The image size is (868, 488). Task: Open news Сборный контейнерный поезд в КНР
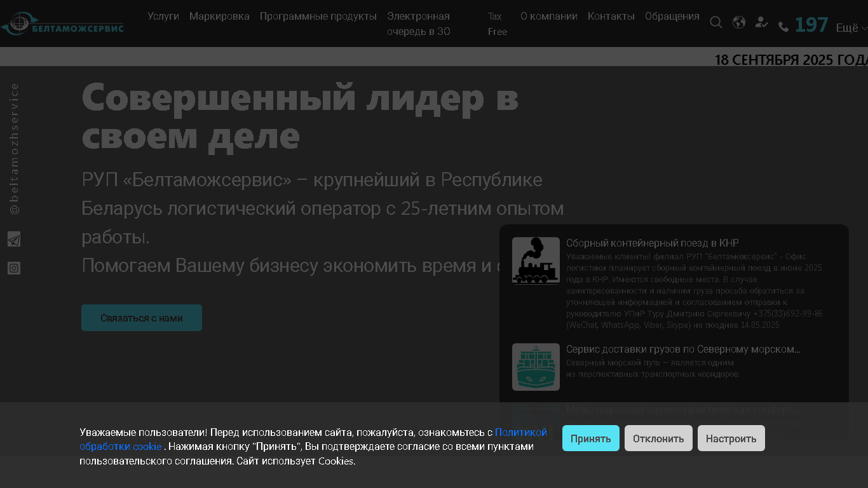[x=653, y=243]
